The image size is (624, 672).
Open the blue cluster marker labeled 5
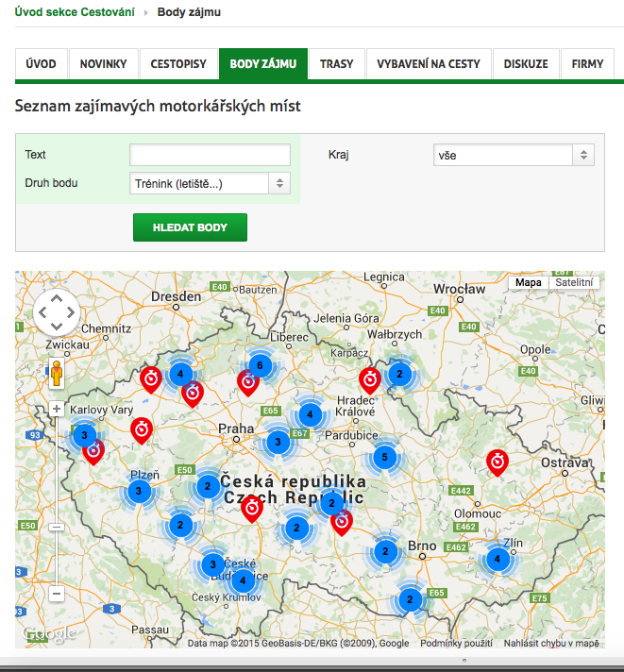384,458
